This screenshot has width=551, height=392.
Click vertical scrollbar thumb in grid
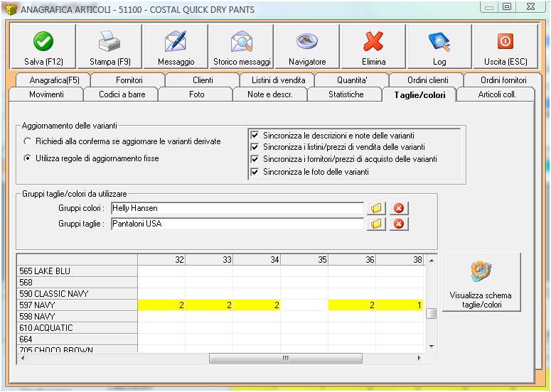432,313
